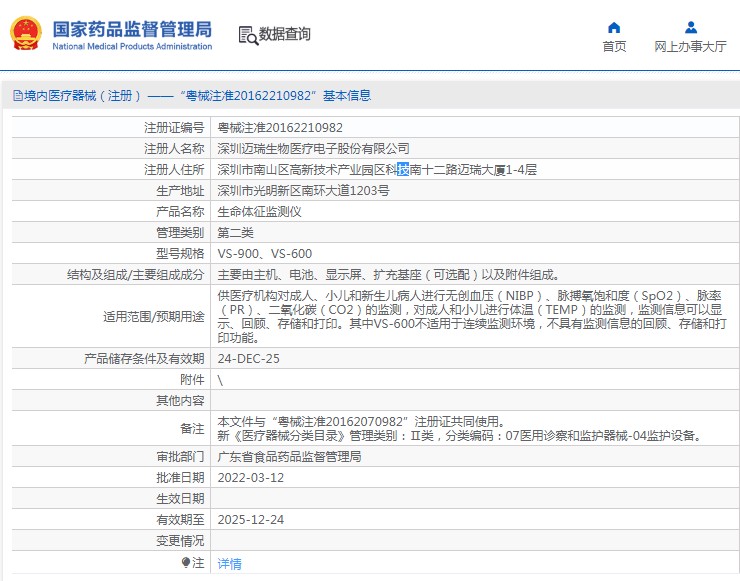Open the 详情 link
This screenshot has height=581, width=740.
coord(230,564)
